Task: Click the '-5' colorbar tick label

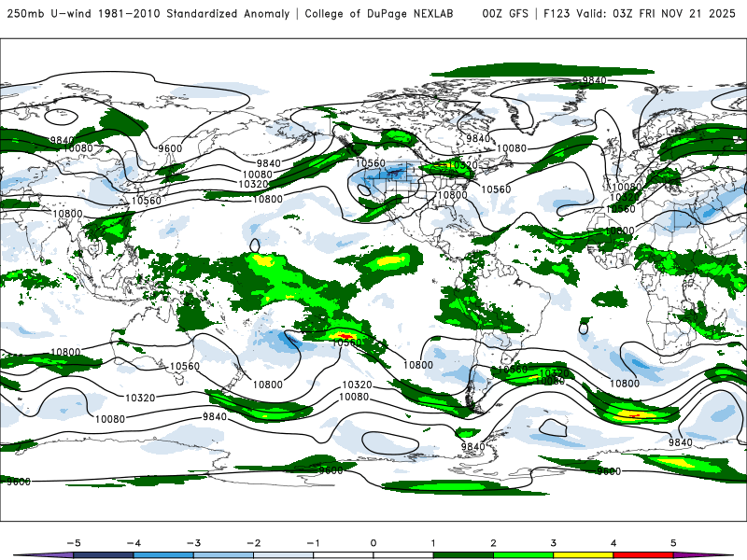Action: (74, 543)
